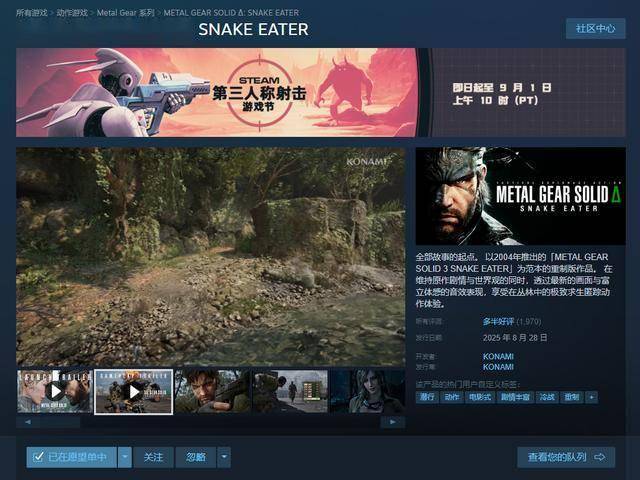640x480 pixels.
Task: Open the screenshot of the soldier walking on the road
Action: tap(290, 392)
